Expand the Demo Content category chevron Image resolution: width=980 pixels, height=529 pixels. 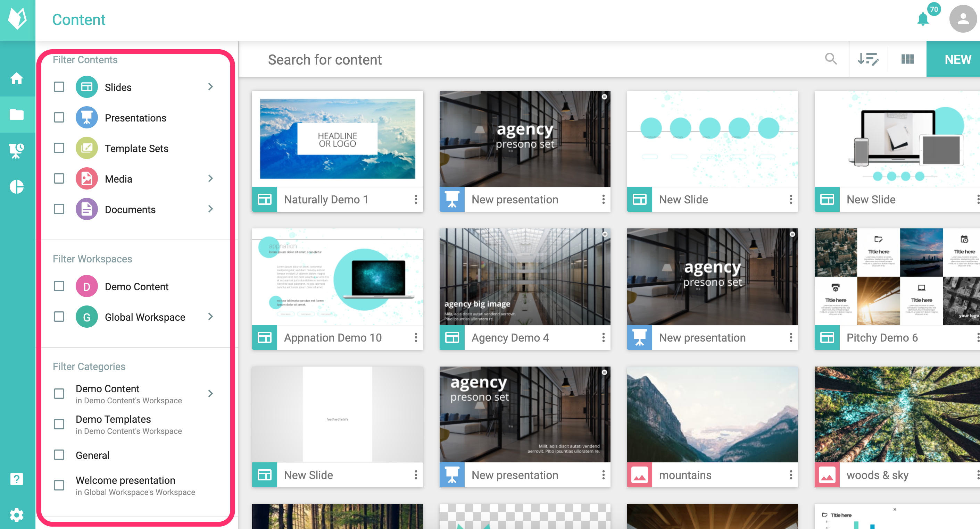210,393
